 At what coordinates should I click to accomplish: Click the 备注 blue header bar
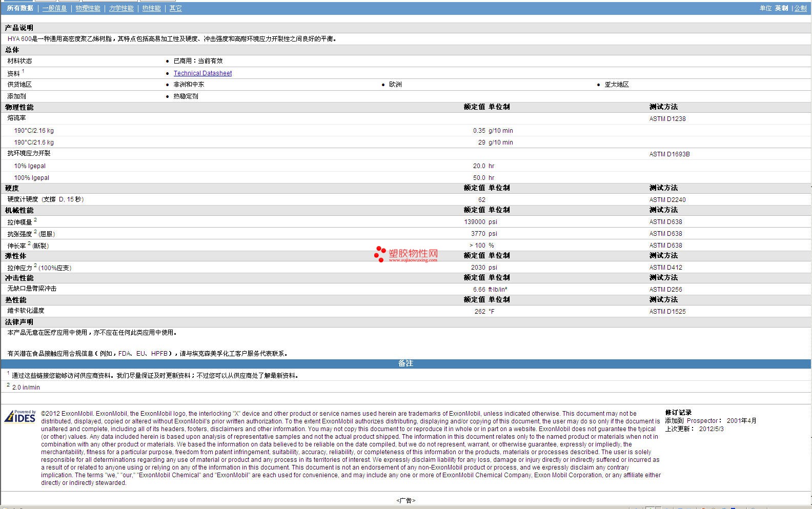[405, 363]
